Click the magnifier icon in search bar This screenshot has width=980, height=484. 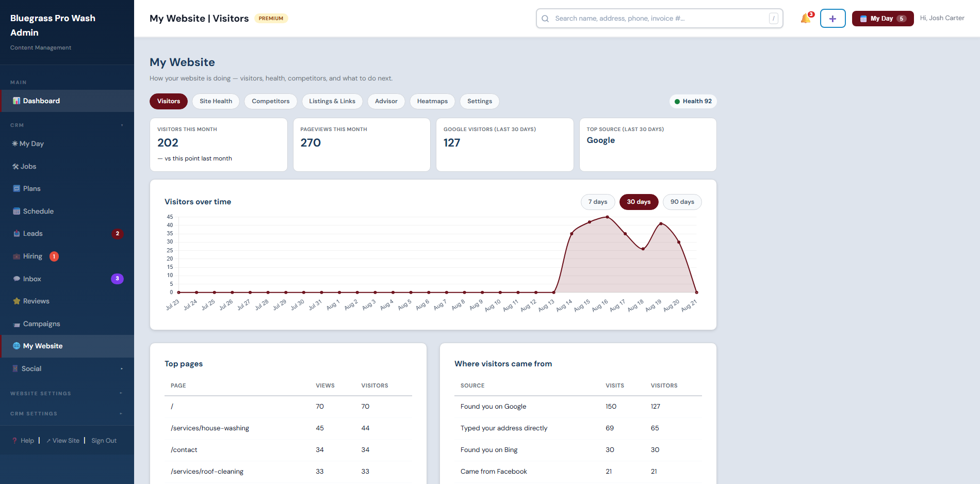pos(545,19)
